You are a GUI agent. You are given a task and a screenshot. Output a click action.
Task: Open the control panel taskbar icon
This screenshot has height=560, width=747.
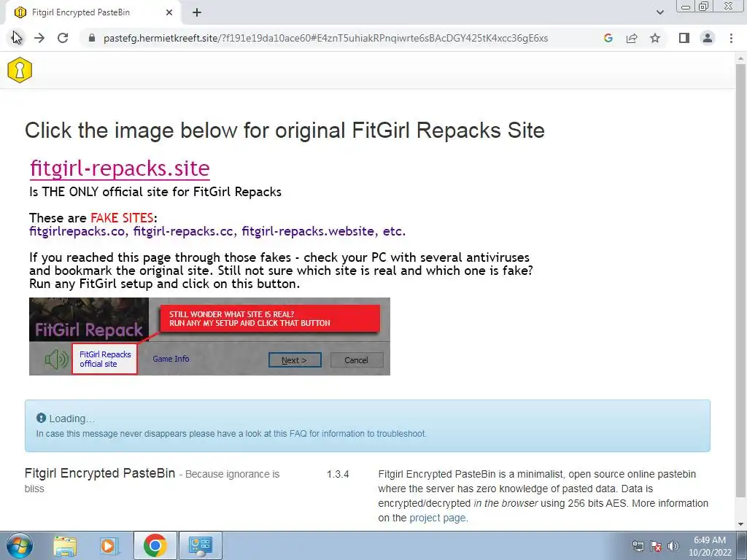(201, 545)
